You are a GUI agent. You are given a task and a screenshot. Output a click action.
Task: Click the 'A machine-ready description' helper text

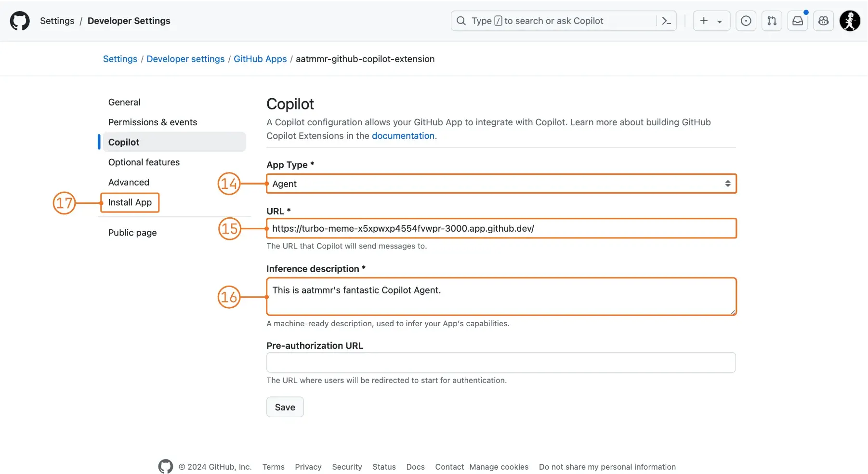point(388,324)
